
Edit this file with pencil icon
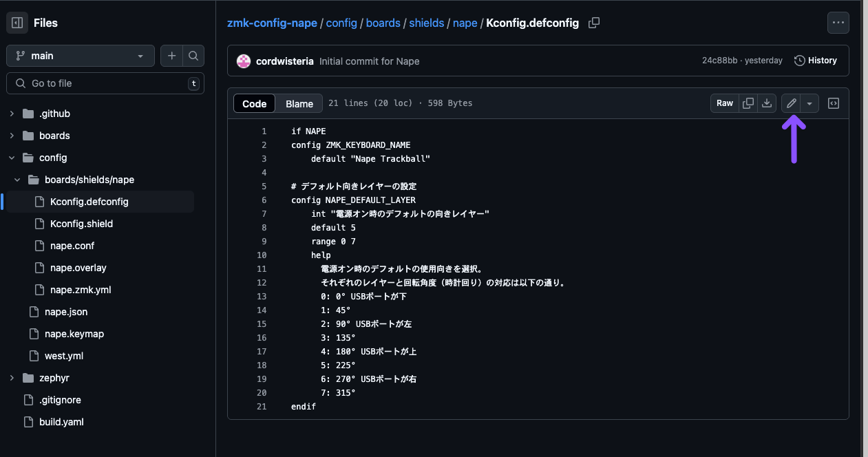tap(791, 103)
